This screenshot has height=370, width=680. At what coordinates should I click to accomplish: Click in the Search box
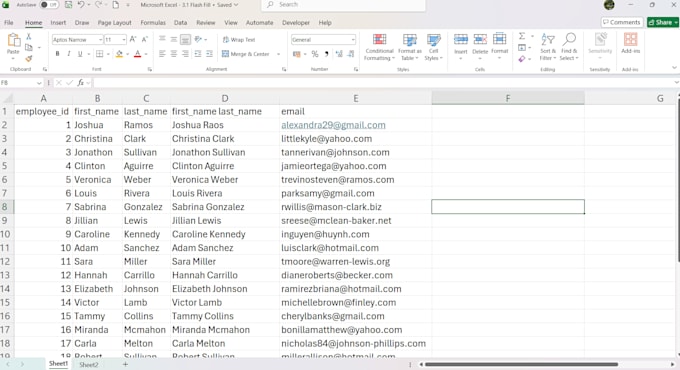343,5
